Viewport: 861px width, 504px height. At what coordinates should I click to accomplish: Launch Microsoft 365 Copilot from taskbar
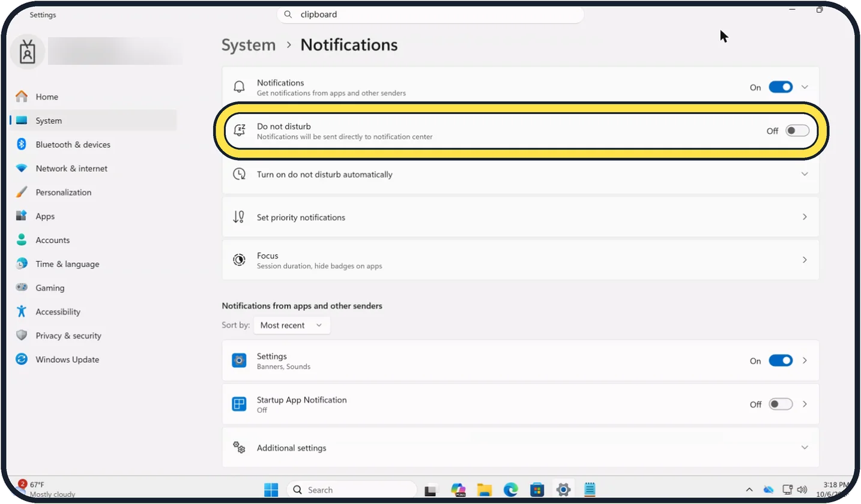[x=459, y=490]
